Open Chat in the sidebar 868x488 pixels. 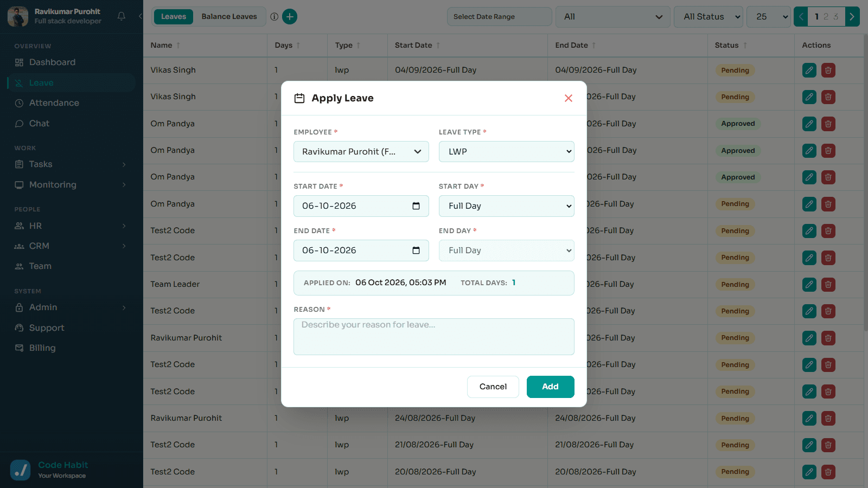click(71, 124)
